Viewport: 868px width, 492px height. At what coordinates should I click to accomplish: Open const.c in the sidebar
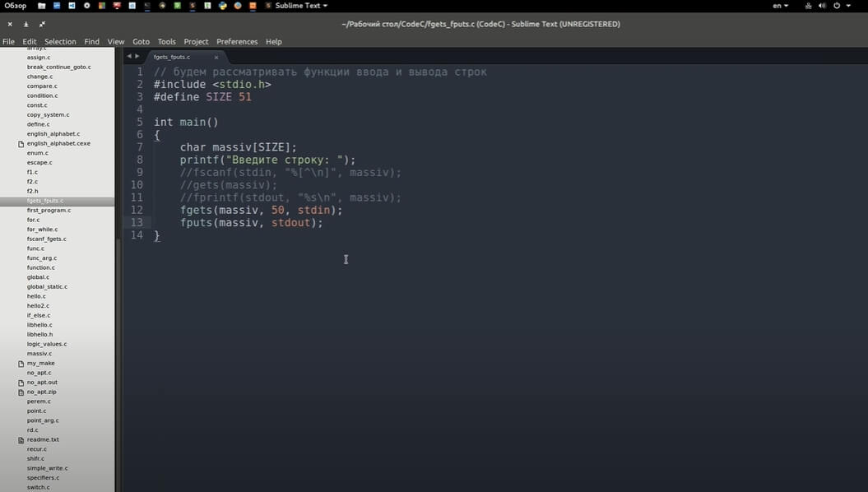[x=37, y=105]
